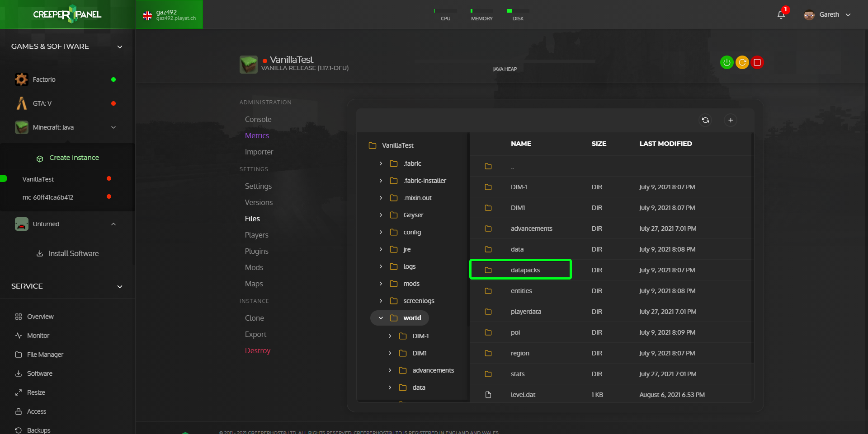
Task: Expand the screenlogs folder in tree
Action: pos(381,301)
